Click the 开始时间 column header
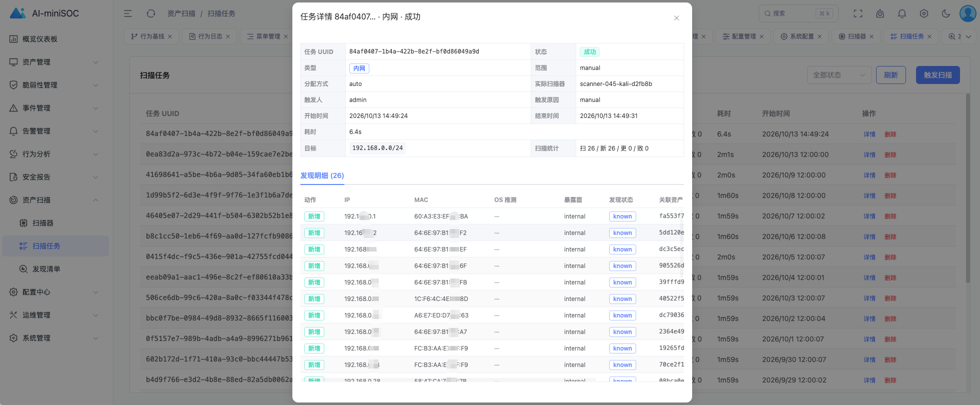 [x=776, y=113]
